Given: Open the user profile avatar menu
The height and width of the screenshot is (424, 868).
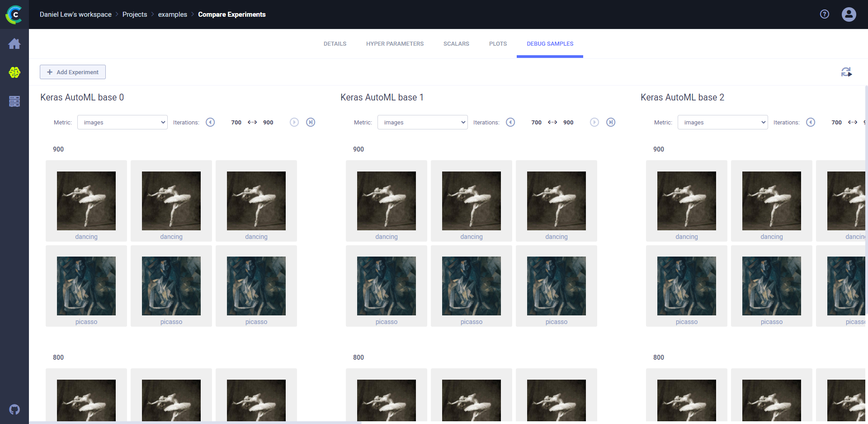Looking at the screenshot, I should 849,14.
